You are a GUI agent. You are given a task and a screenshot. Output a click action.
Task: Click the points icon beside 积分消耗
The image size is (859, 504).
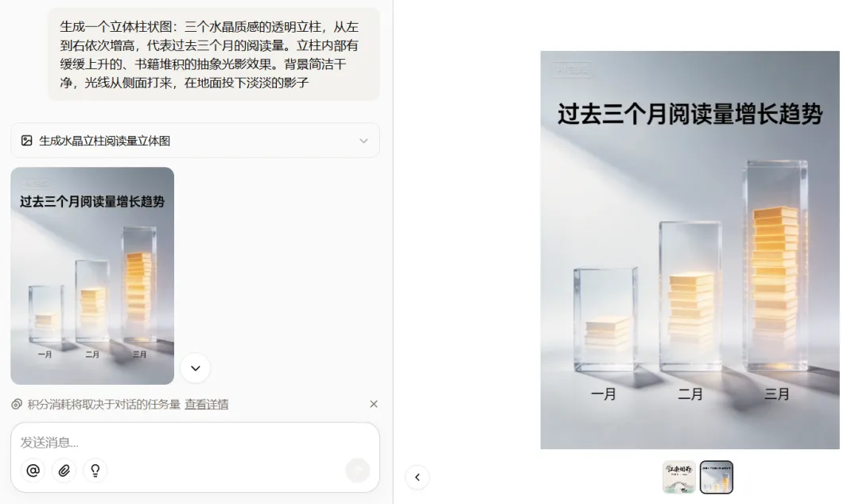(x=17, y=405)
